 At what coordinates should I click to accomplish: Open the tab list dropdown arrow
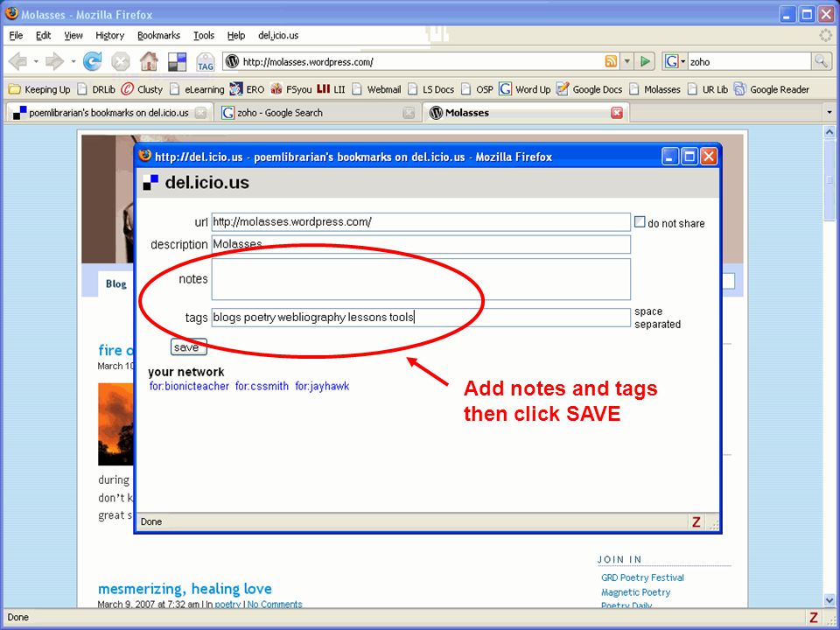829,113
